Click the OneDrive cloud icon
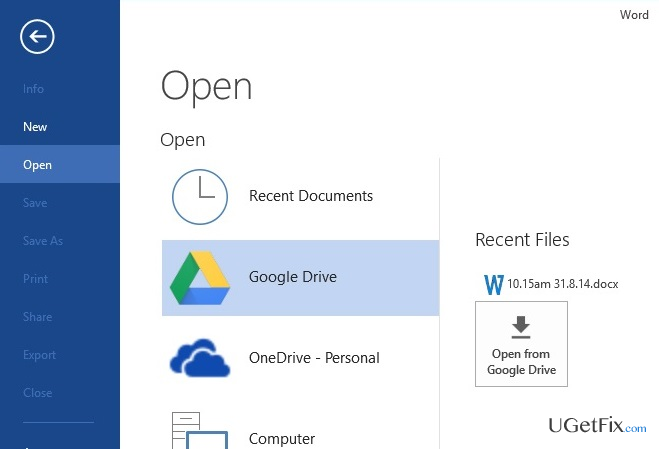Screen dimensions: 659x449 (x=200, y=358)
